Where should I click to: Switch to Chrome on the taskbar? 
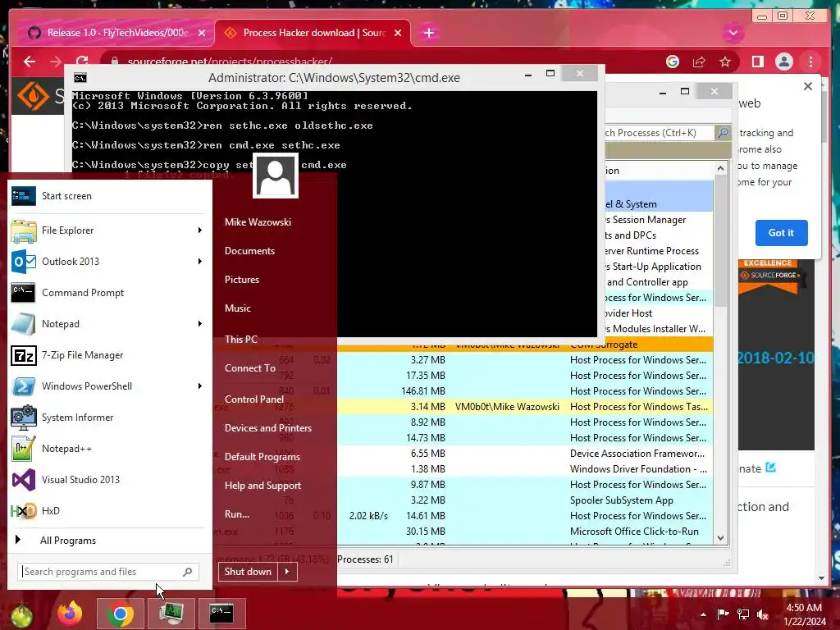120,614
